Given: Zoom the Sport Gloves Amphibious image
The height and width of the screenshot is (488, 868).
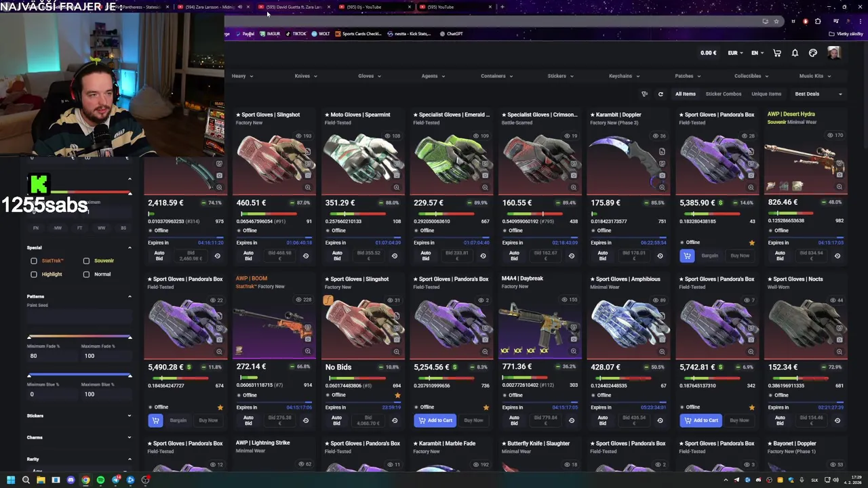Looking at the screenshot, I should tap(662, 352).
